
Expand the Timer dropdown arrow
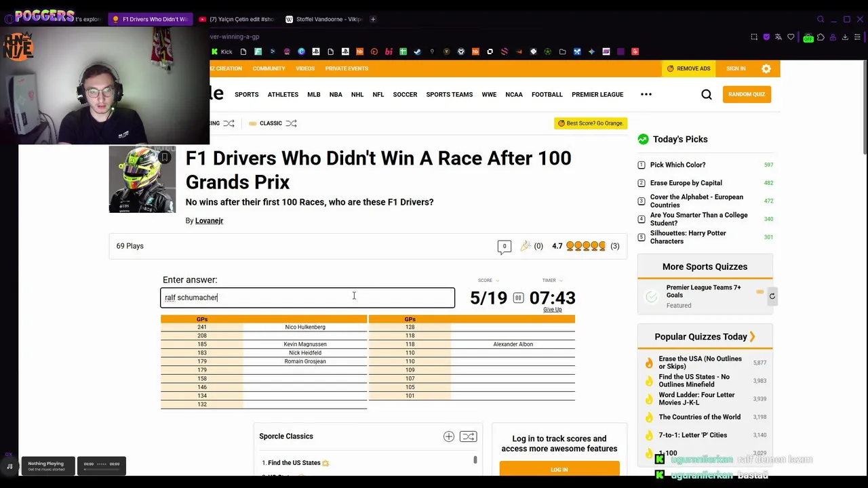pos(561,281)
